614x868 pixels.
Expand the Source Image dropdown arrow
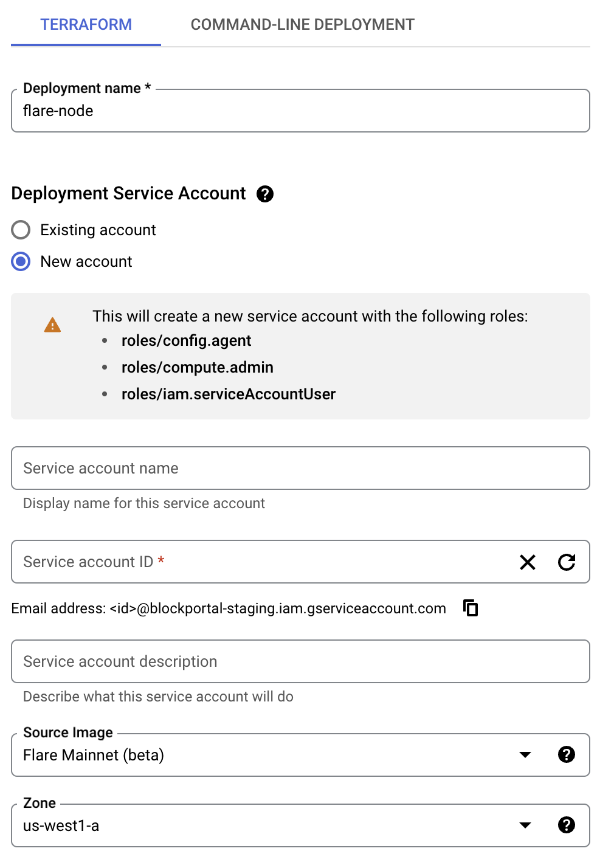(525, 755)
